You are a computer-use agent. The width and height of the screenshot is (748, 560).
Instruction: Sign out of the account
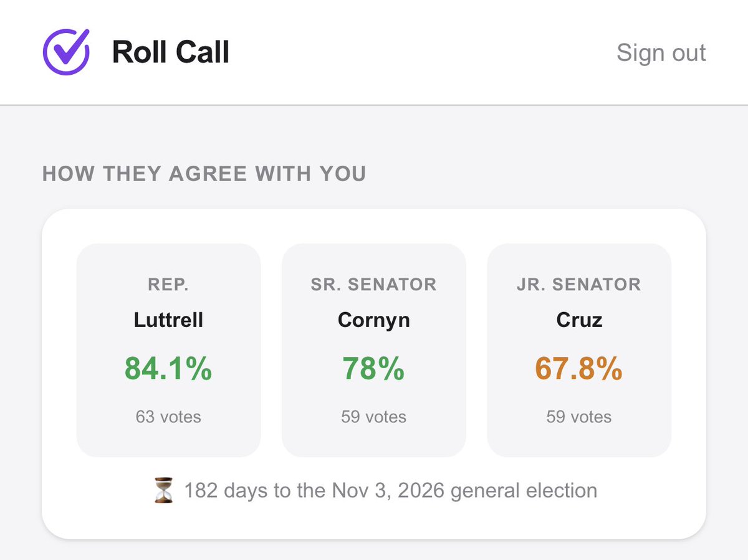pyautogui.click(x=661, y=52)
